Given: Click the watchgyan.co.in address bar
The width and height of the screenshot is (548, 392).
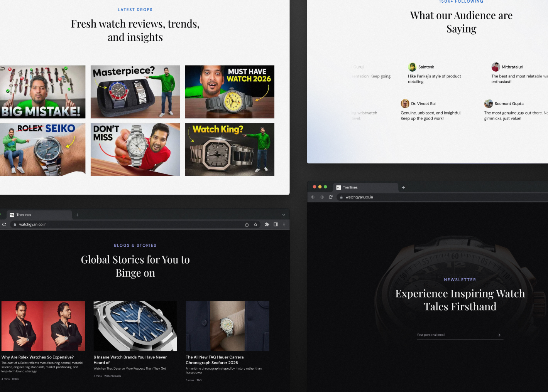Looking at the screenshot, I should (x=33, y=224).
